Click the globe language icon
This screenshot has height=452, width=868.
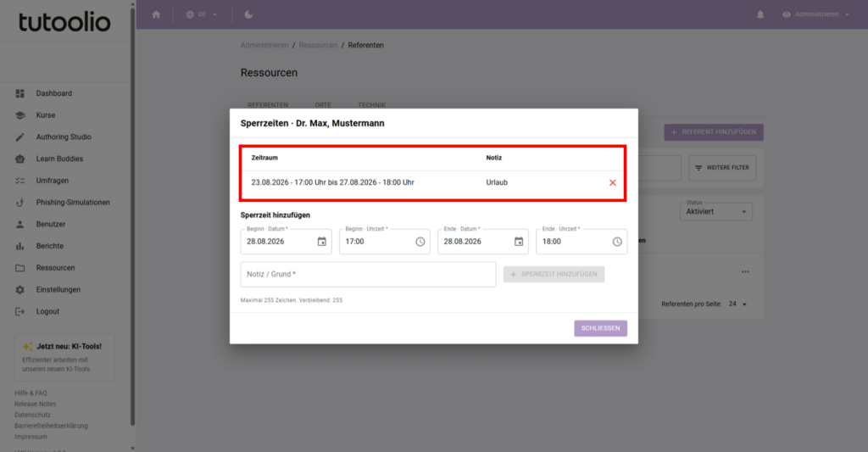[190, 14]
